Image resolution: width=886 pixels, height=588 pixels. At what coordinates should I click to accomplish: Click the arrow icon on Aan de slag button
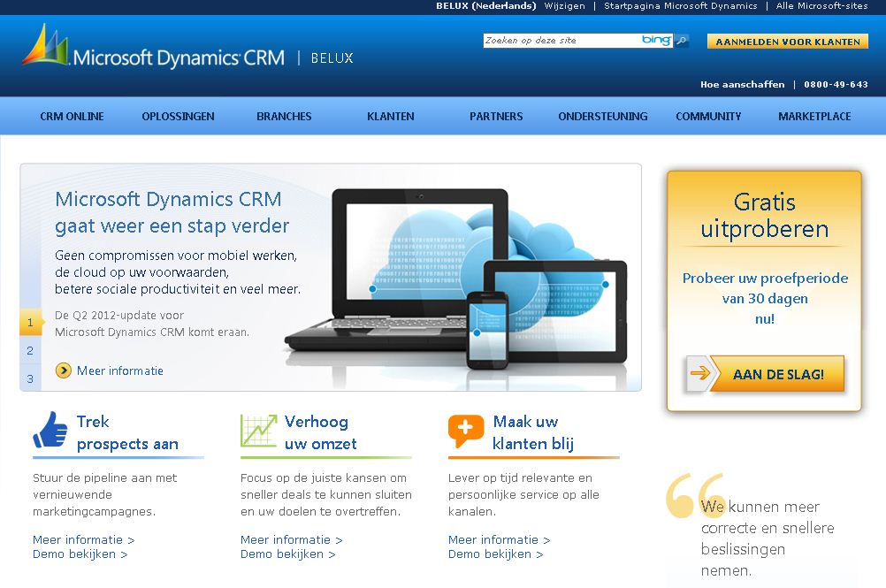pos(700,373)
